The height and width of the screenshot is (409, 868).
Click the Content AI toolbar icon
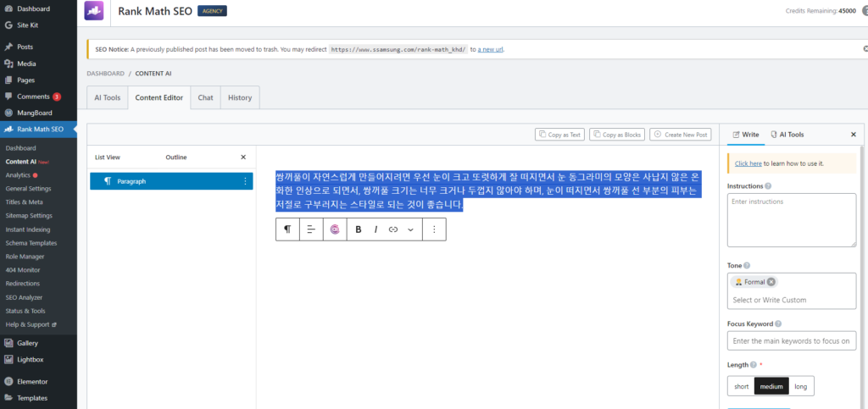[334, 229]
